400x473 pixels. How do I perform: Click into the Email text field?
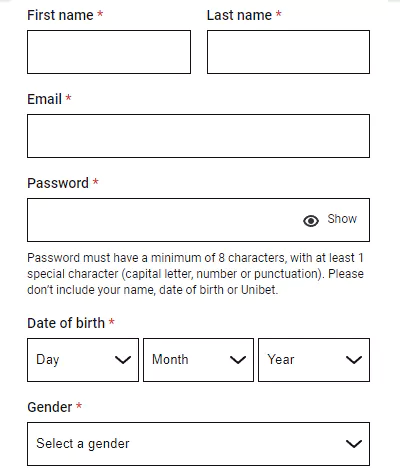click(x=198, y=136)
